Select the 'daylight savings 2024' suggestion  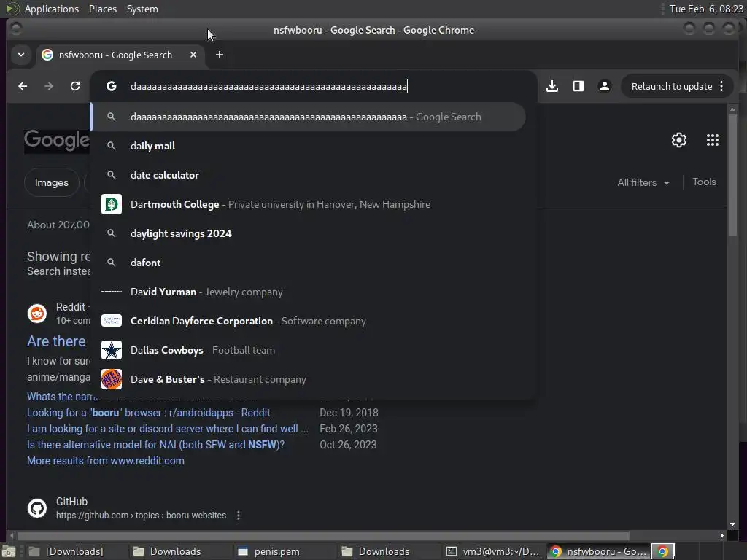[x=309, y=233]
